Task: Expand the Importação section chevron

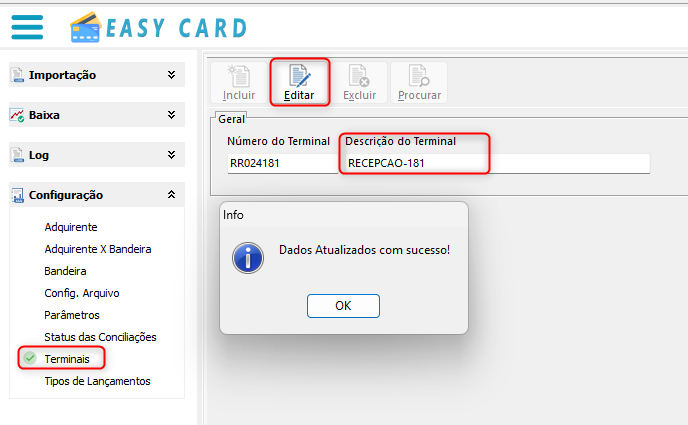Action: click(172, 75)
